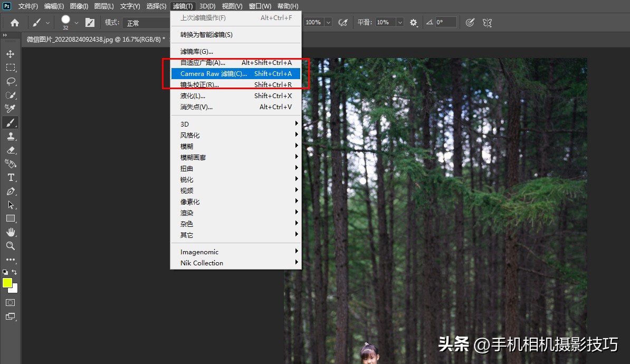This screenshot has height=364, width=630.
Task: Choose the Eraser tool
Action: (x=9, y=150)
